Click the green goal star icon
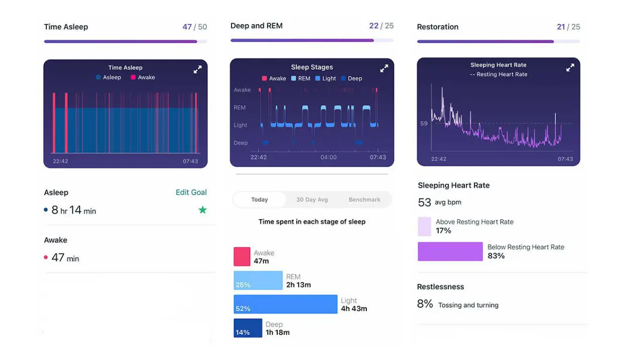Image resolution: width=644 pixels, height=362 pixels. (x=202, y=210)
